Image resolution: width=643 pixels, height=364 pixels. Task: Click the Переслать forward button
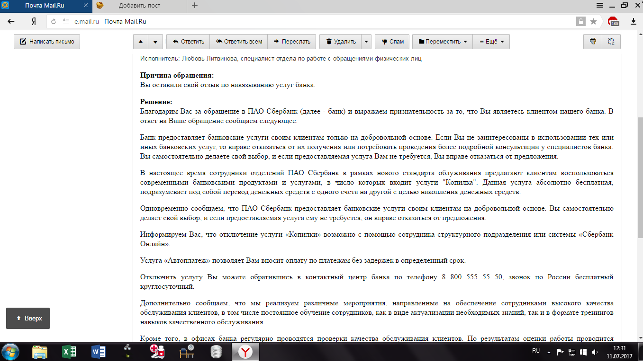(x=292, y=42)
